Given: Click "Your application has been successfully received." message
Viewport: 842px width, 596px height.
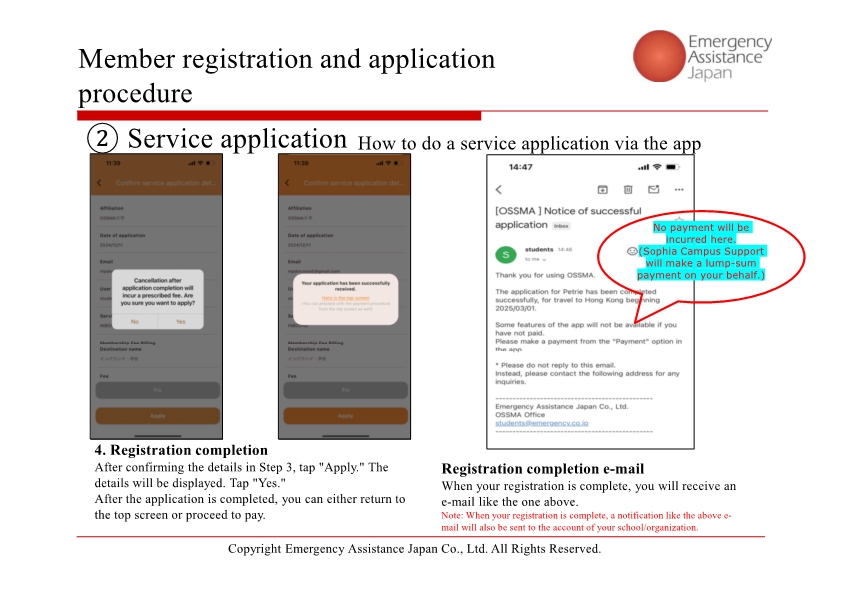Looking at the screenshot, I should 345,286.
